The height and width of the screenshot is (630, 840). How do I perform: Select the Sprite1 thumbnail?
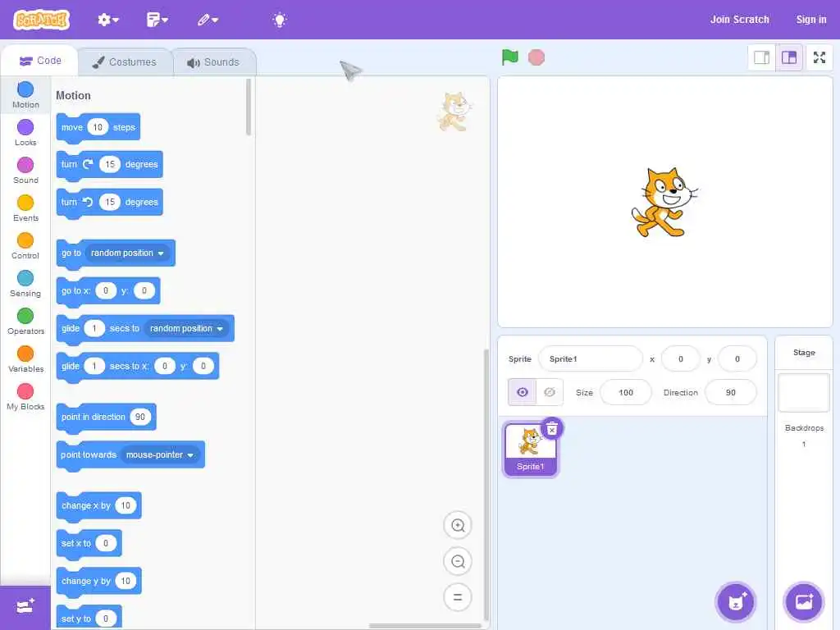coord(531,449)
